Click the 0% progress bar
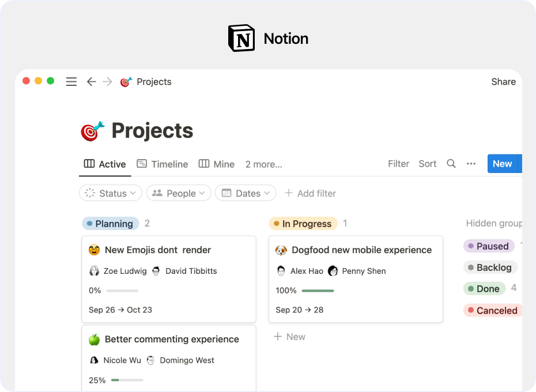Image resolution: width=536 pixels, height=392 pixels. tap(122, 291)
